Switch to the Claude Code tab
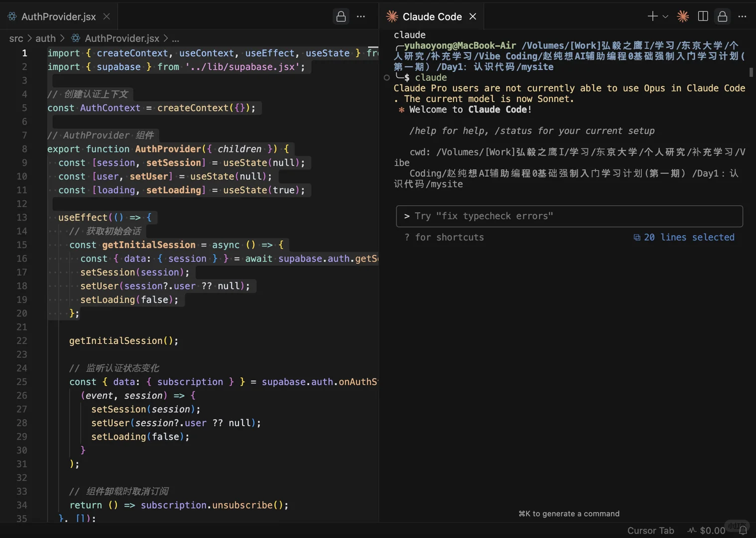Image resolution: width=756 pixels, height=538 pixels. coord(432,16)
